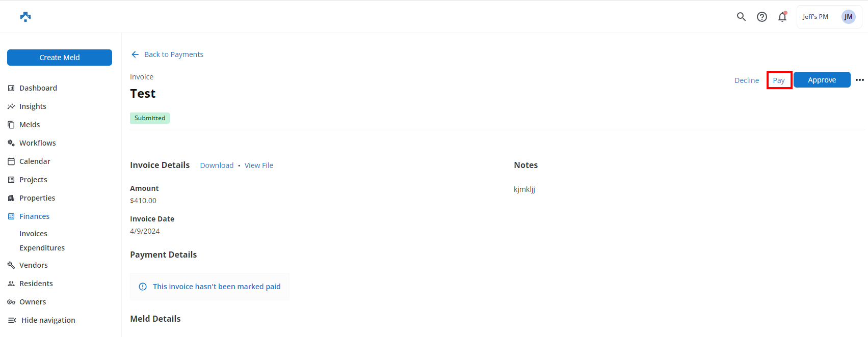Expand the Finances section in sidebar
Screen dimensions: 868x337
[x=34, y=216]
